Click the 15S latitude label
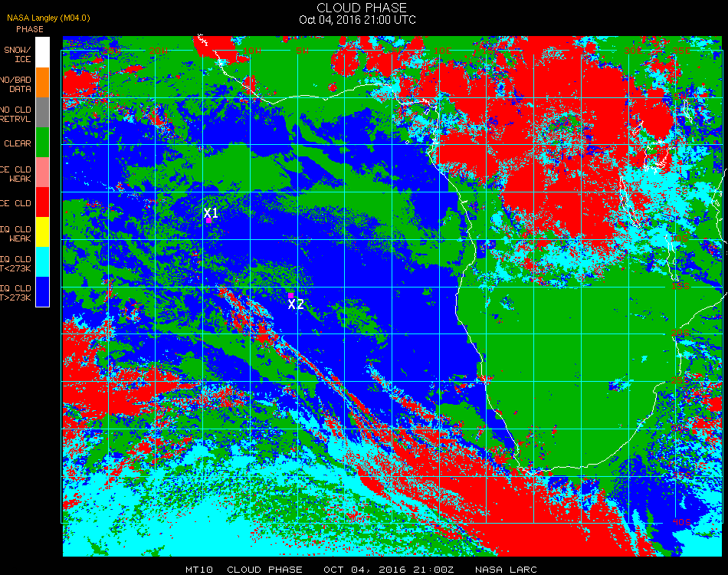This screenshot has width=728, height=575. [x=680, y=286]
